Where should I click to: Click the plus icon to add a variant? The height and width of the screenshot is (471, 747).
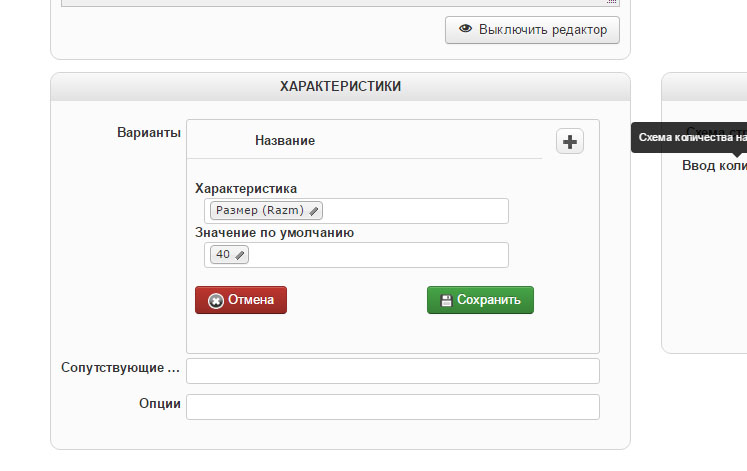click(570, 142)
